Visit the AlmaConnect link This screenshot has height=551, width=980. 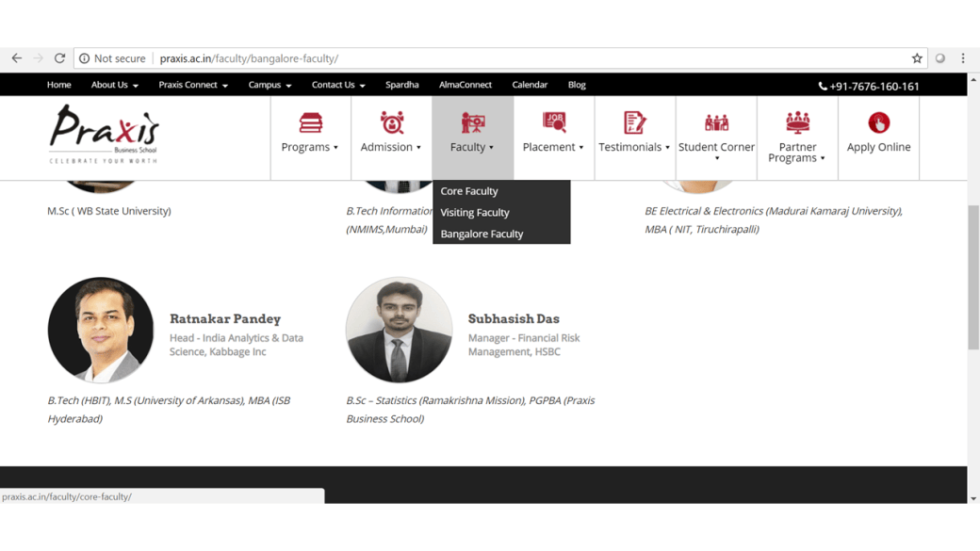click(x=465, y=85)
